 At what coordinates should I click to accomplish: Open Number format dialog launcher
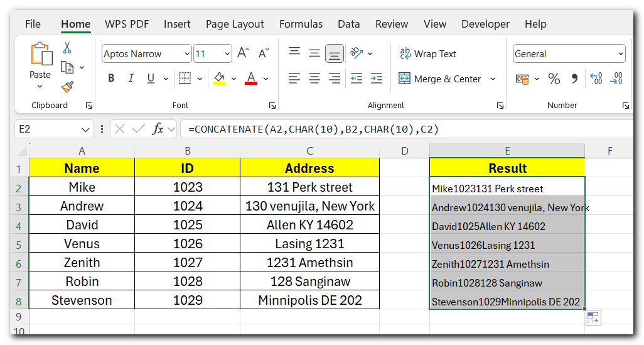pyautogui.click(x=626, y=106)
